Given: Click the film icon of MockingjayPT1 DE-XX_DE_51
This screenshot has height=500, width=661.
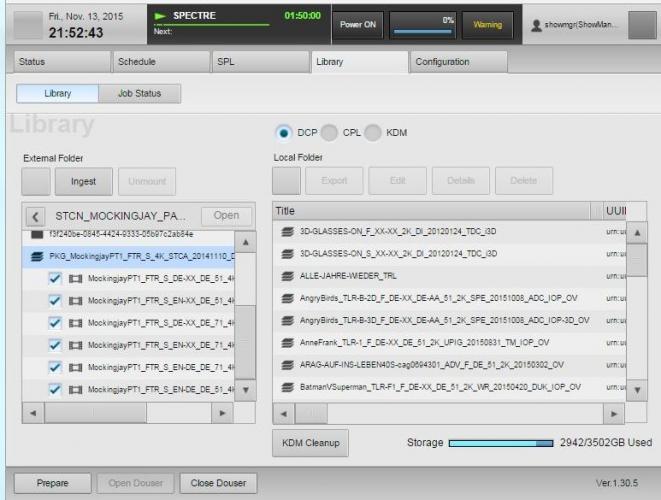Looking at the screenshot, I should 76,277.
